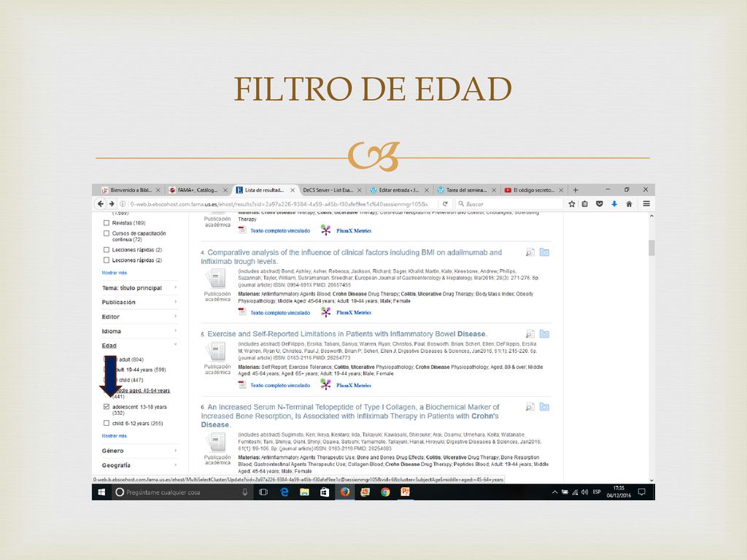
Task: Check the first Lecciones rápidas (2) box
Action: [x=107, y=249]
